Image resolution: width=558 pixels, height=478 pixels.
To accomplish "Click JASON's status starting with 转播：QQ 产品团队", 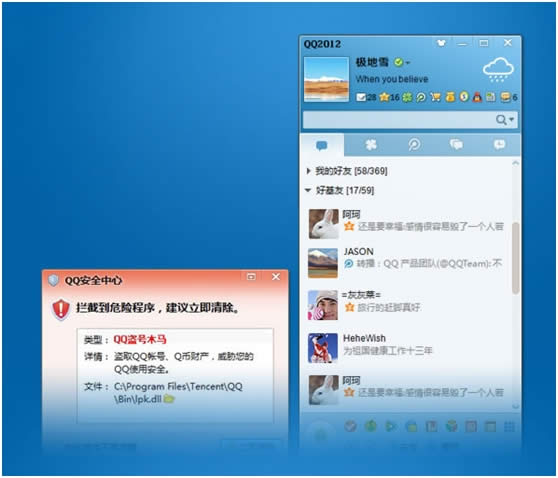I will [429, 263].
